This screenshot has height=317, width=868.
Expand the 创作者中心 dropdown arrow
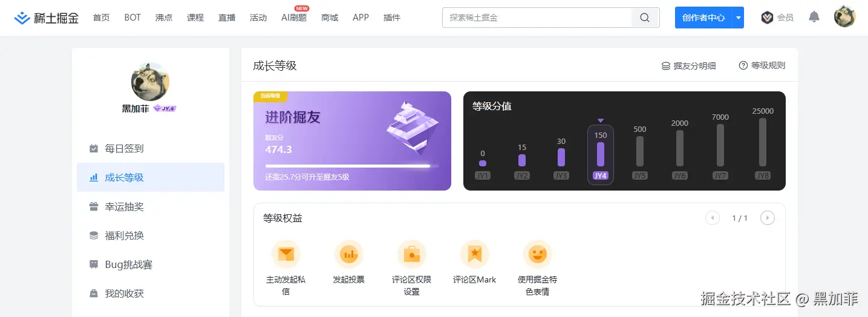point(738,18)
